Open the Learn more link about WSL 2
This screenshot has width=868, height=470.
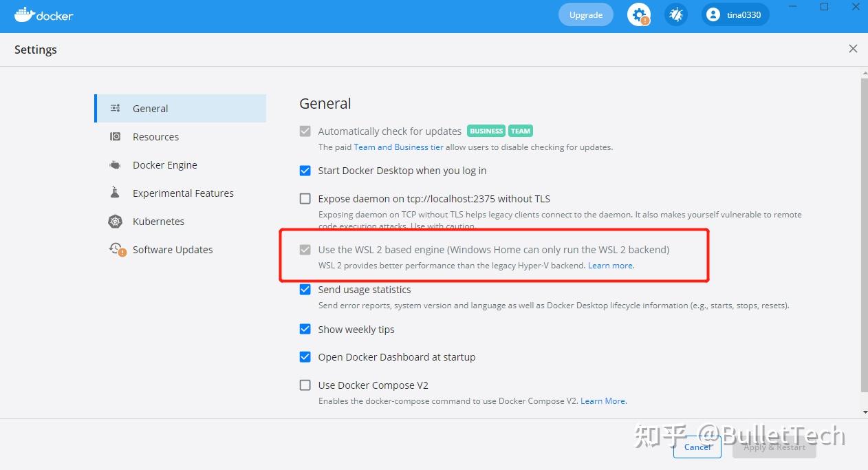click(609, 265)
